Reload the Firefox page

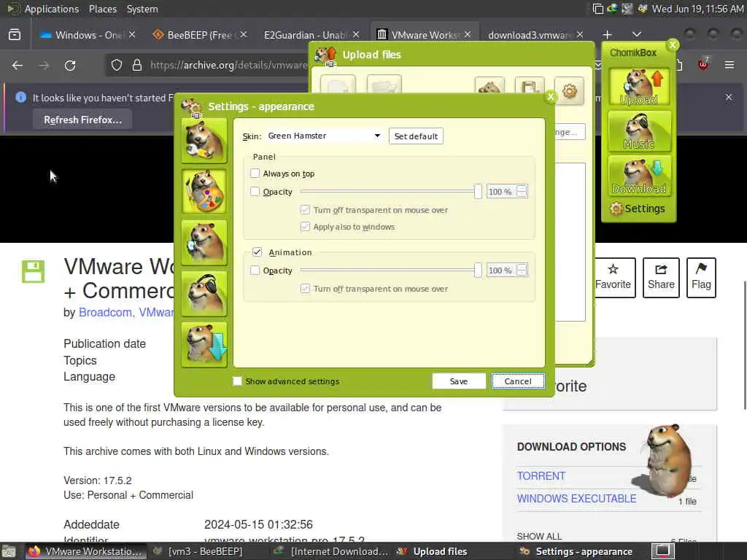coord(70,65)
